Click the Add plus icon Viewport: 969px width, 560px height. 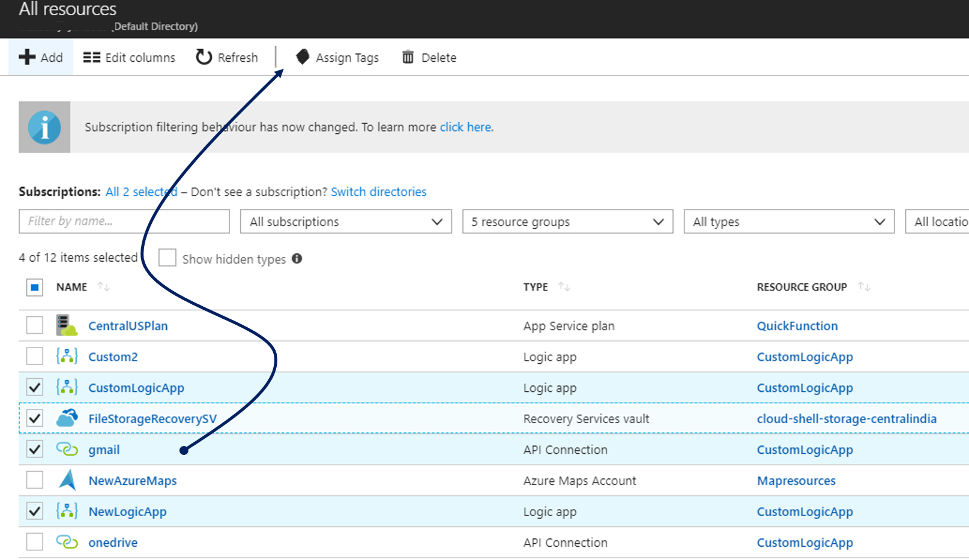click(27, 57)
